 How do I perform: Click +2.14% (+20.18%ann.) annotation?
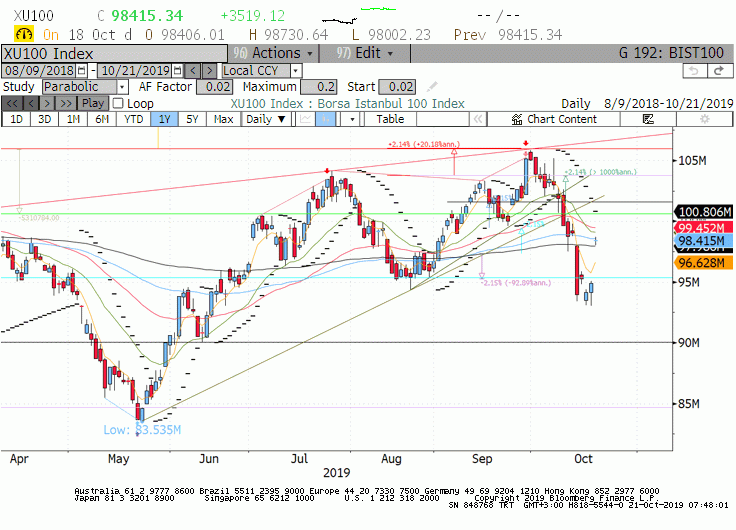pos(424,144)
